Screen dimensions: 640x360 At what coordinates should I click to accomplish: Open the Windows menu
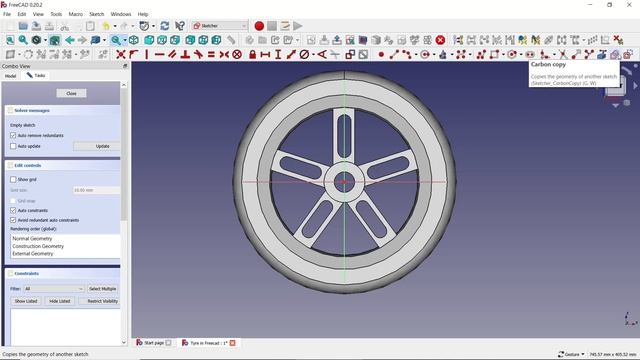pyautogui.click(x=121, y=14)
